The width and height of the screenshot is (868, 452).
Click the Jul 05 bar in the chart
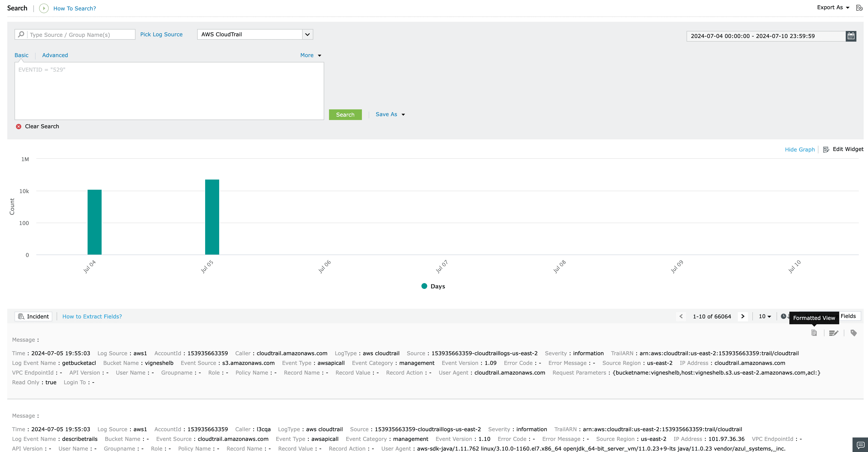(212, 217)
